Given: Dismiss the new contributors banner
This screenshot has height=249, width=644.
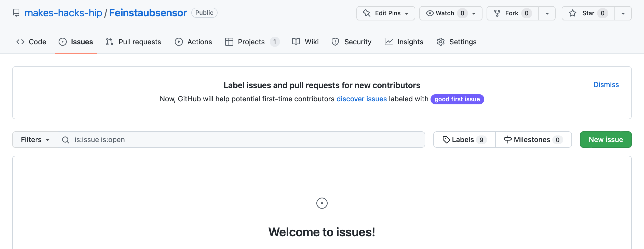Looking at the screenshot, I should (606, 85).
